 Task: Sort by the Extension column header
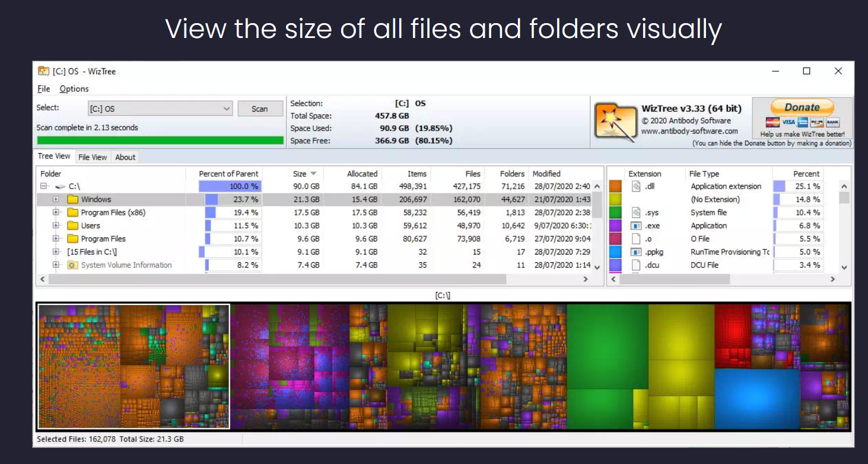645,174
